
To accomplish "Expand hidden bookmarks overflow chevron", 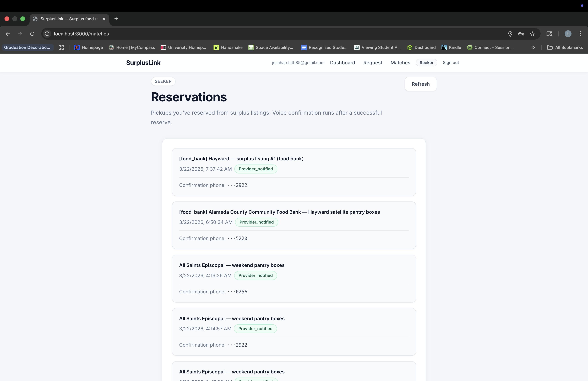I will [x=533, y=47].
